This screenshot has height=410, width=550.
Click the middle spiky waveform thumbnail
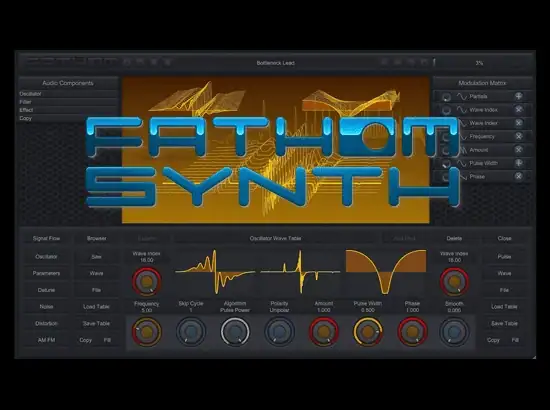click(x=300, y=272)
